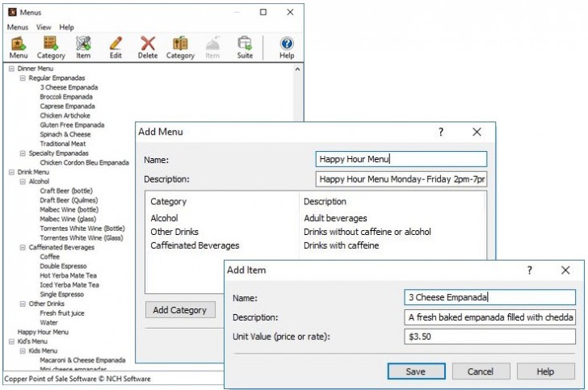The image size is (588, 390).
Task: Open the Menus menu bar item
Action: coord(18,27)
